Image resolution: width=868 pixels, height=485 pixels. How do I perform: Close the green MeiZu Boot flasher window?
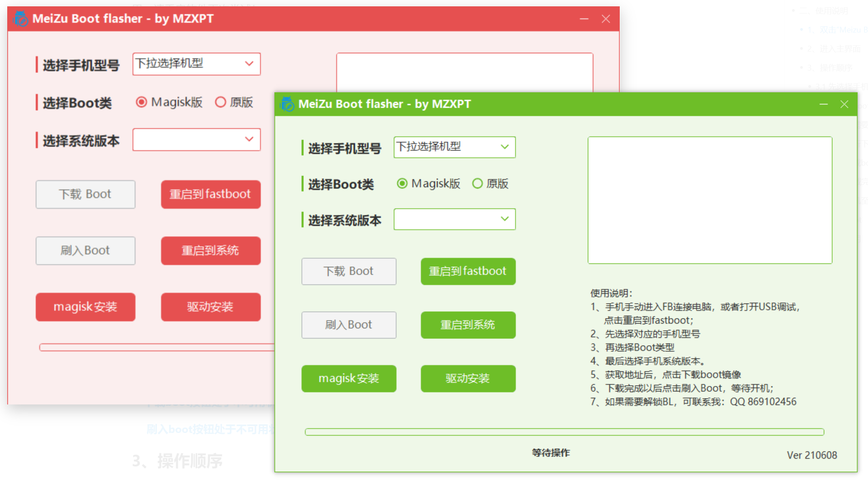coord(844,104)
